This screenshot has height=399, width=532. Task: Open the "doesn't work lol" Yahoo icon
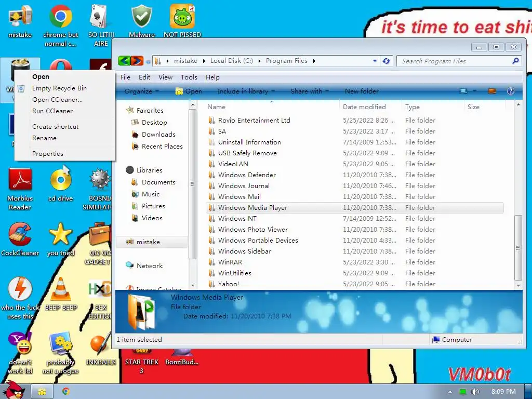(20, 353)
